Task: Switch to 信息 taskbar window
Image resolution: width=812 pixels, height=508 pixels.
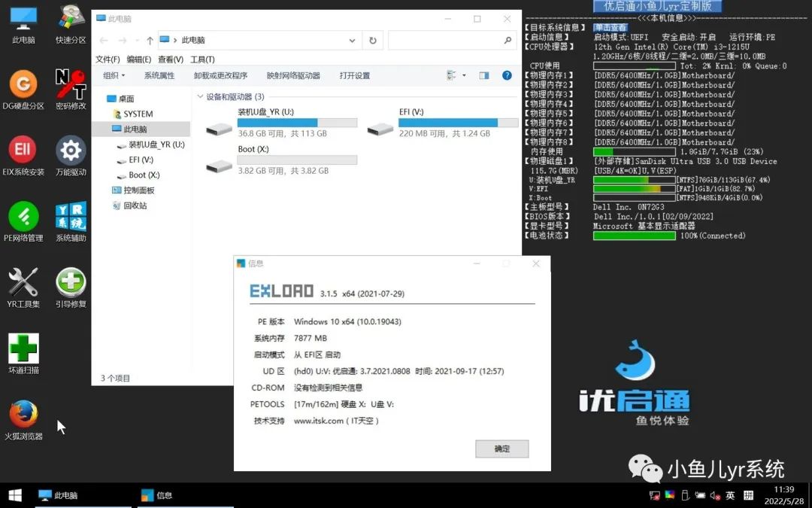Action: 186,495
